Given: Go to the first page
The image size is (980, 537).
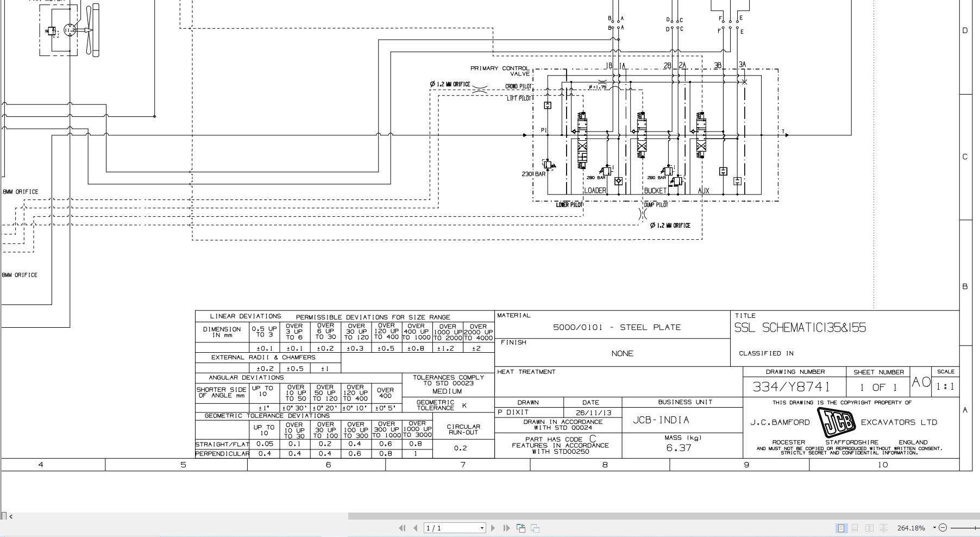Looking at the screenshot, I should (x=403, y=527).
